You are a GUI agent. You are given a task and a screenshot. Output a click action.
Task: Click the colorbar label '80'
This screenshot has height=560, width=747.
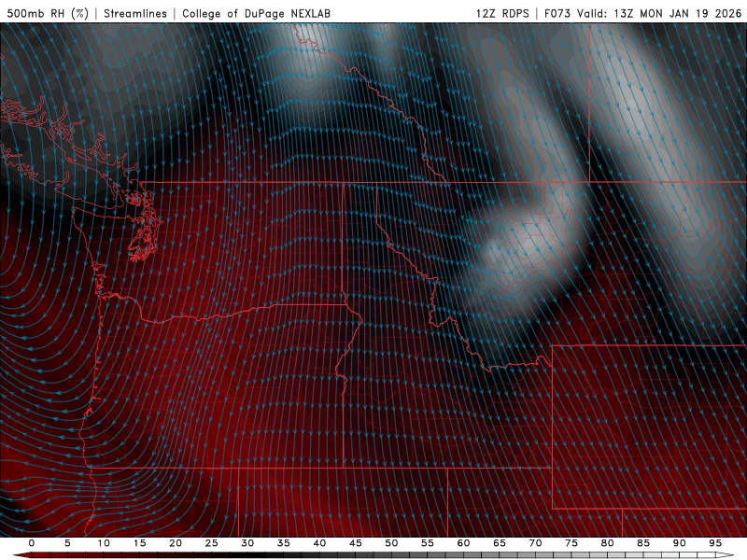608,543
